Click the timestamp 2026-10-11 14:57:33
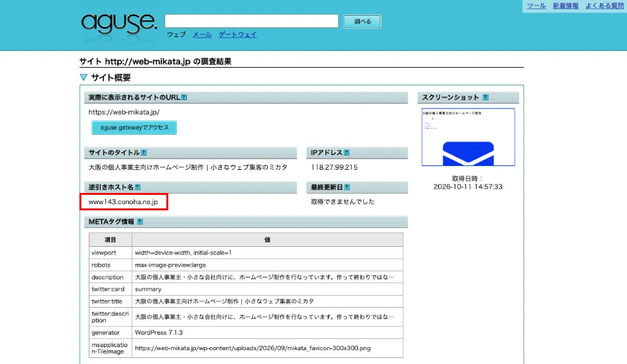The image size is (627, 364). (x=468, y=187)
